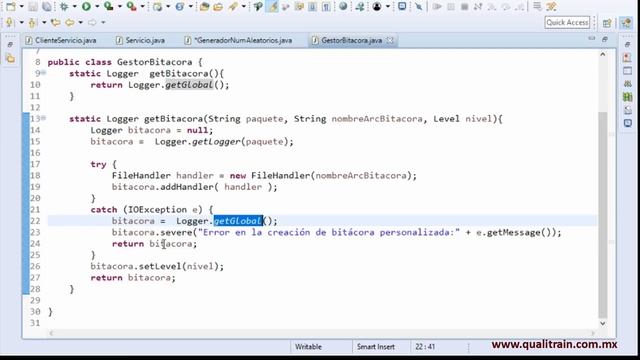640x360 pixels.
Task: Collapse the fold marker at line 9
Action: point(44,73)
